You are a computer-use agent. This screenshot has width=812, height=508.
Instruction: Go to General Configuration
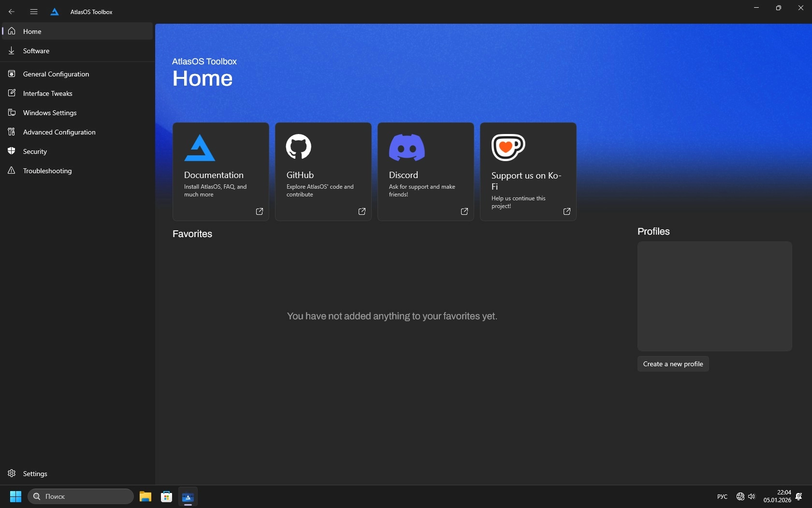click(x=77, y=74)
